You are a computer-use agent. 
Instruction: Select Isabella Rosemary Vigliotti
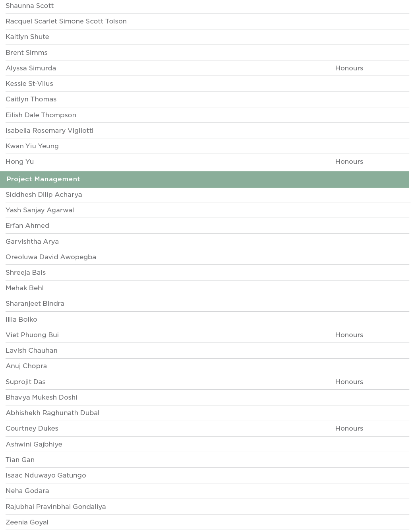coord(49,130)
